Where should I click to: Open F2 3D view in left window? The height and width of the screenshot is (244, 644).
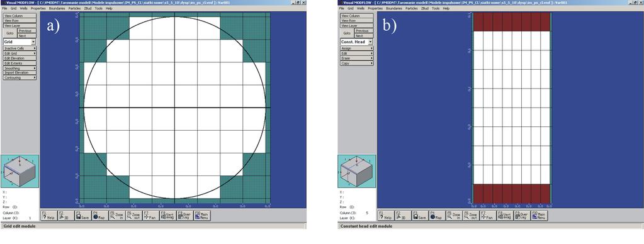[x=67, y=215]
